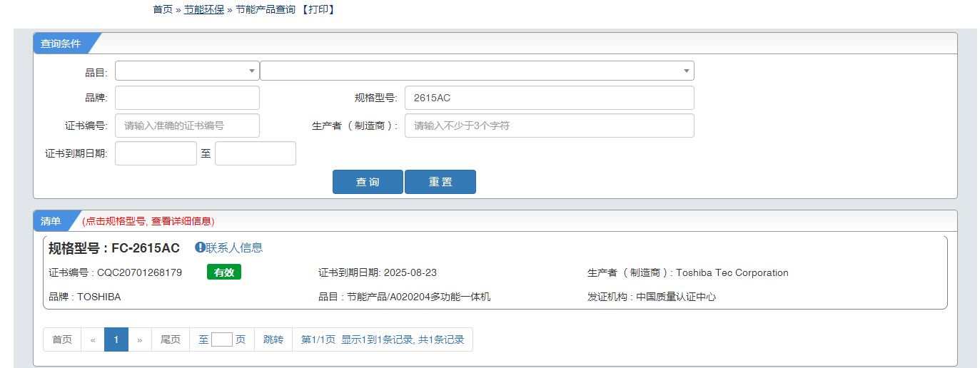This screenshot has height=368, width=980.
Task: Open the first 品目 category dropdown
Action: point(187,71)
